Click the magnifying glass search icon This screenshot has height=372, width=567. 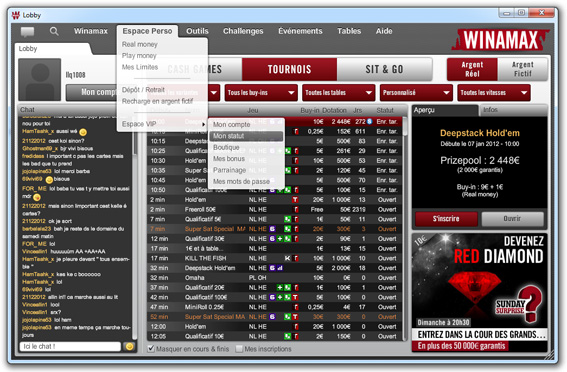[x=54, y=31]
